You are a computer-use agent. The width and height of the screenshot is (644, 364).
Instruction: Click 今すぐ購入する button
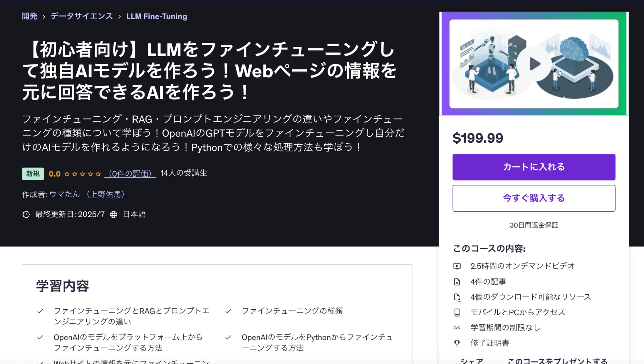534,198
